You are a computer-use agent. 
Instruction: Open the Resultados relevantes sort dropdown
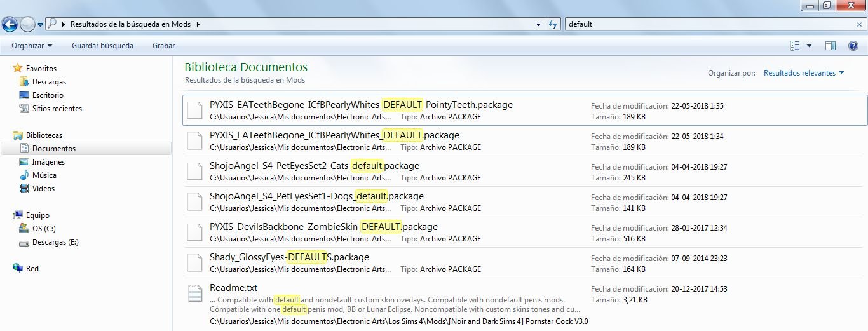tap(804, 73)
